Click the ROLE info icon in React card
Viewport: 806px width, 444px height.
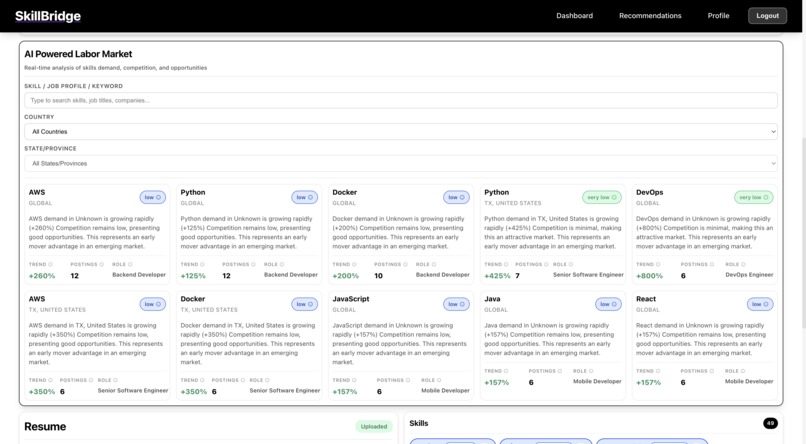743,371
